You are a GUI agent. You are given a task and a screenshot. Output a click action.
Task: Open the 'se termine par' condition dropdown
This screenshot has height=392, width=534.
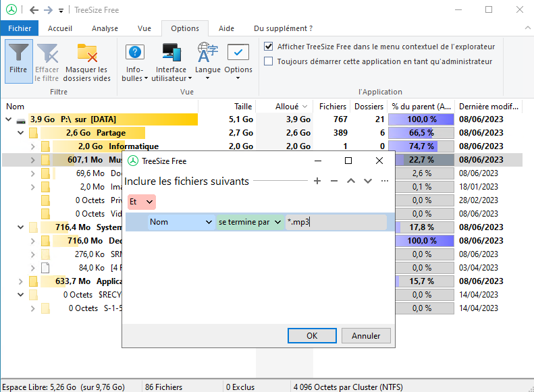249,222
